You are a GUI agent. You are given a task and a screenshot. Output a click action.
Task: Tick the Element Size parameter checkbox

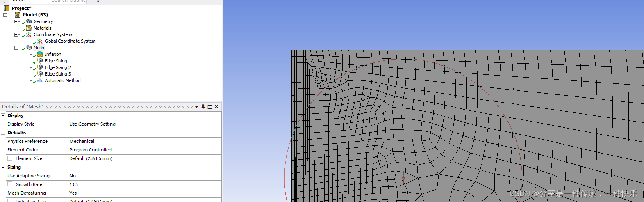click(10, 158)
